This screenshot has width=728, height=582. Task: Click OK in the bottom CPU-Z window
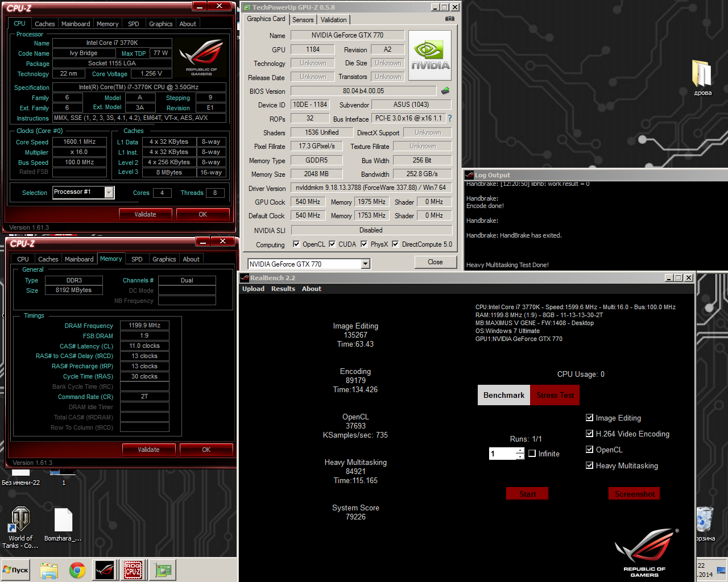point(206,450)
